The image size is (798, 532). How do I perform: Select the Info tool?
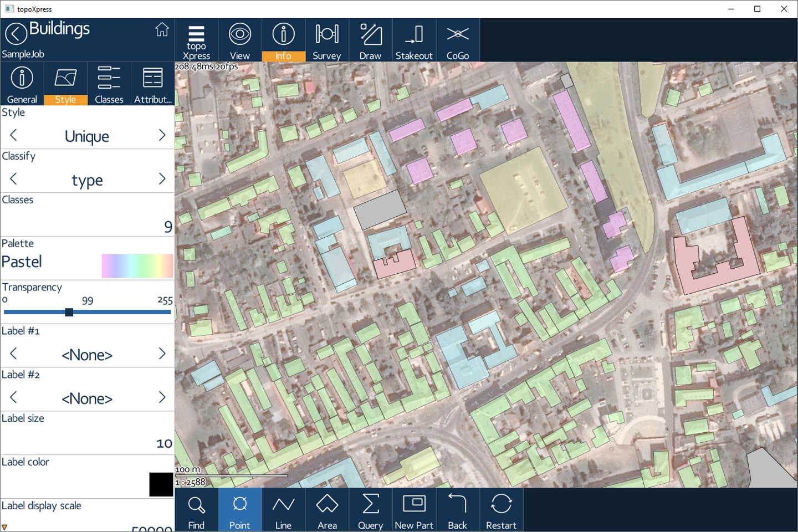283,40
